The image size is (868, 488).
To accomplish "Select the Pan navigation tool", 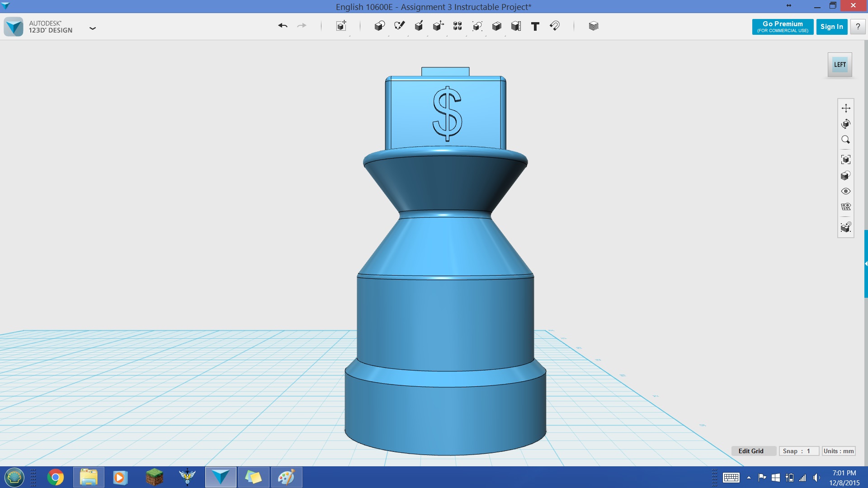I will 845,108.
